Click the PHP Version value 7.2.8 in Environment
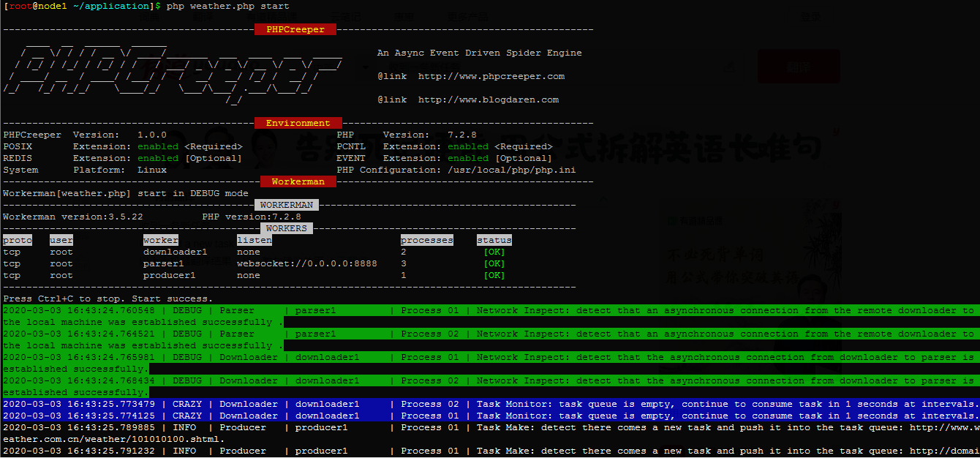The image size is (980, 458). (x=462, y=135)
